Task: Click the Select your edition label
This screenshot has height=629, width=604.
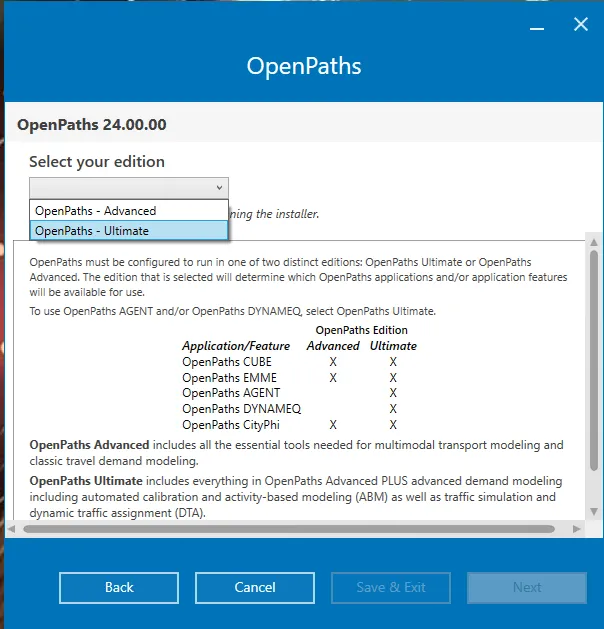Action: click(97, 162)
